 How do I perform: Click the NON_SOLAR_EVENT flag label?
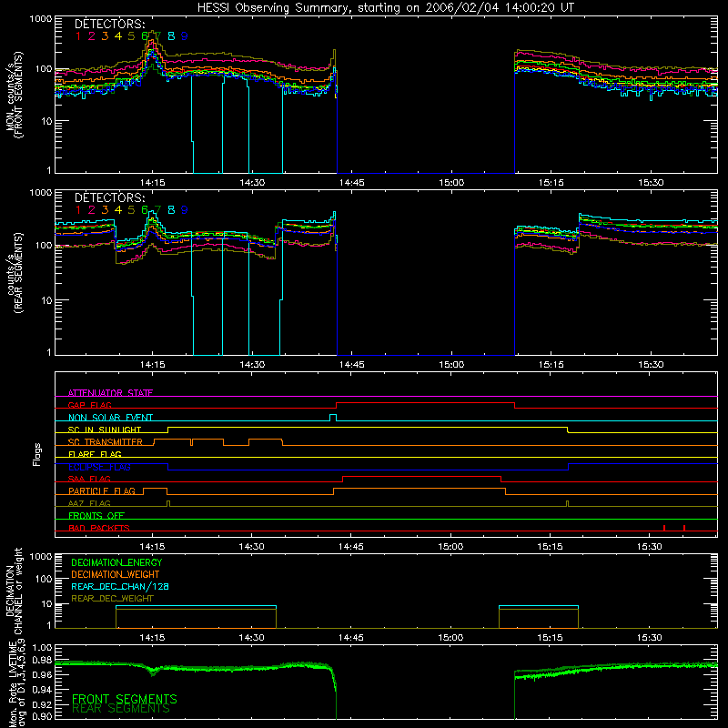tap(110, 418)
